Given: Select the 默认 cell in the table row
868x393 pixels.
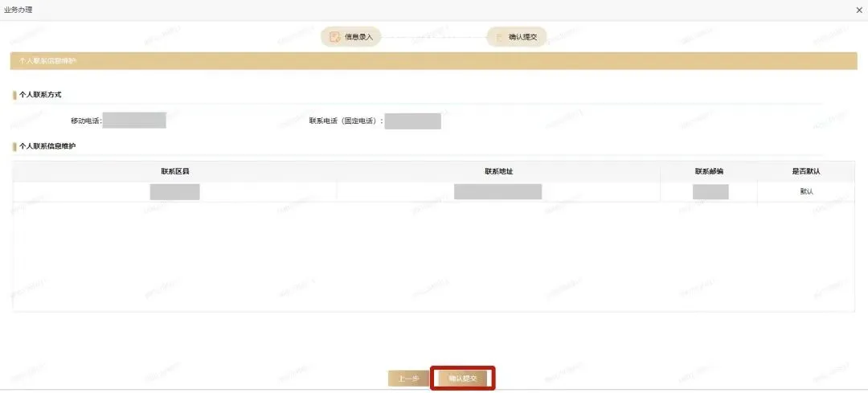Looking at the screenshot, I should pyautogui.click(x=806, y=191).
